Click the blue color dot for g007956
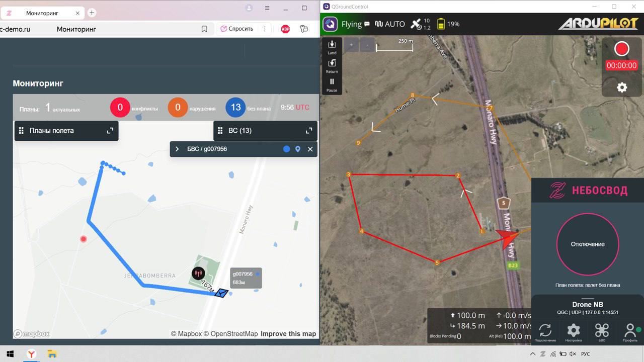 [286, 149]
